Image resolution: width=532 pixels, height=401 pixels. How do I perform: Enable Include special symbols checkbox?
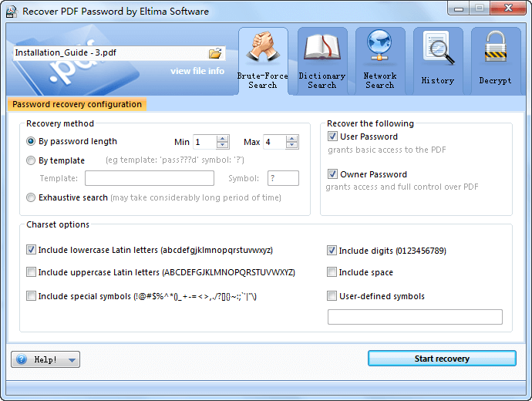(31, 296)
